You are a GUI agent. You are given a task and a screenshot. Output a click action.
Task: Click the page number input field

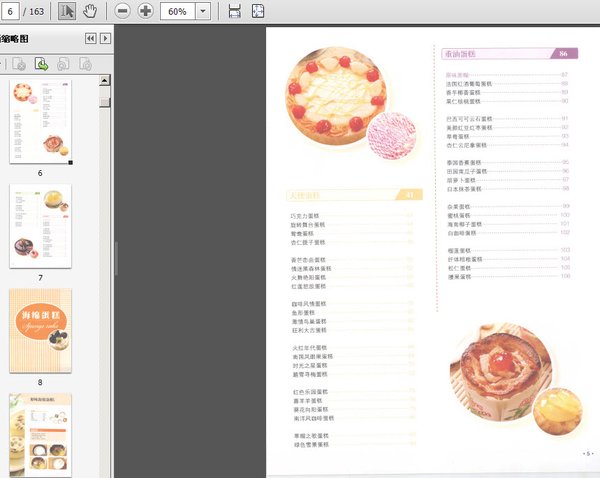[10, 11]
